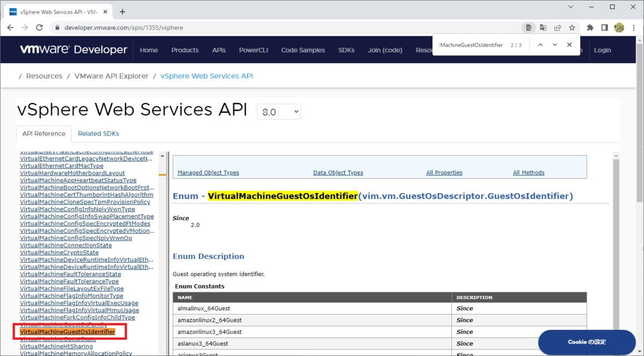Click the Cookie settings button
This screenshot has width=644, height=356.
click(587, 342)
